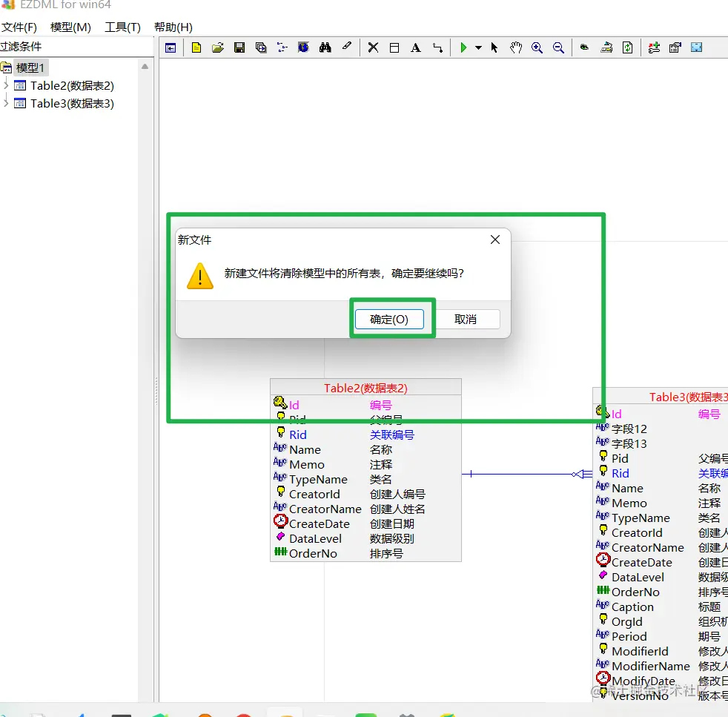Image resolution: width=728 pixels, height=717 pixels.
Task: Select the relationship connector line tool
Action: pyautogui.click(x=437, y=47)
